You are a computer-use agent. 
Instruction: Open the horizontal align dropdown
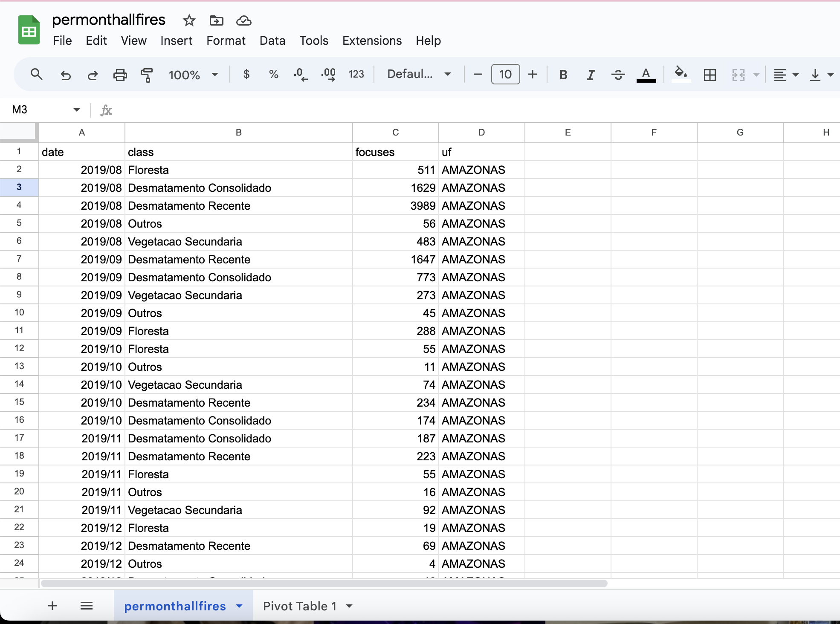coord(786,75)
